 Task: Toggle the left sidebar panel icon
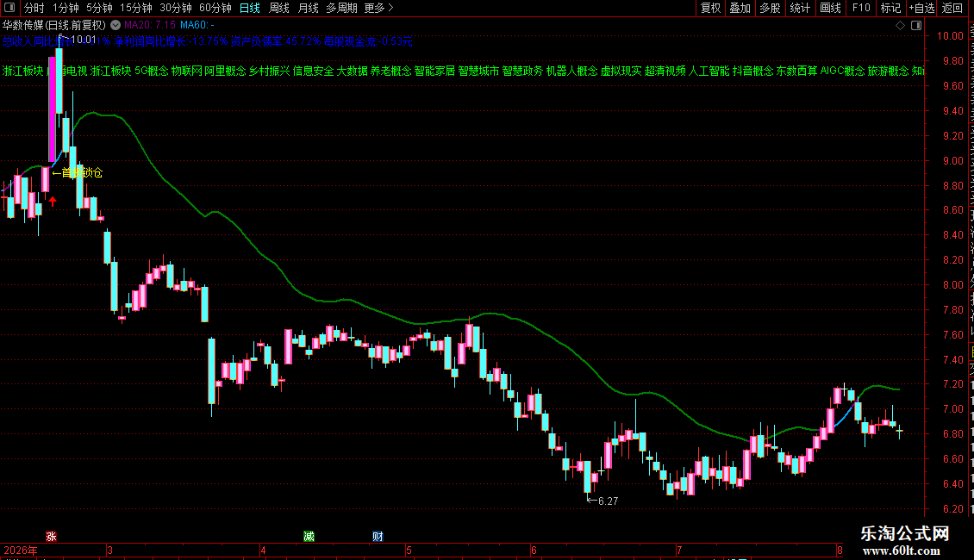(9, 8)
